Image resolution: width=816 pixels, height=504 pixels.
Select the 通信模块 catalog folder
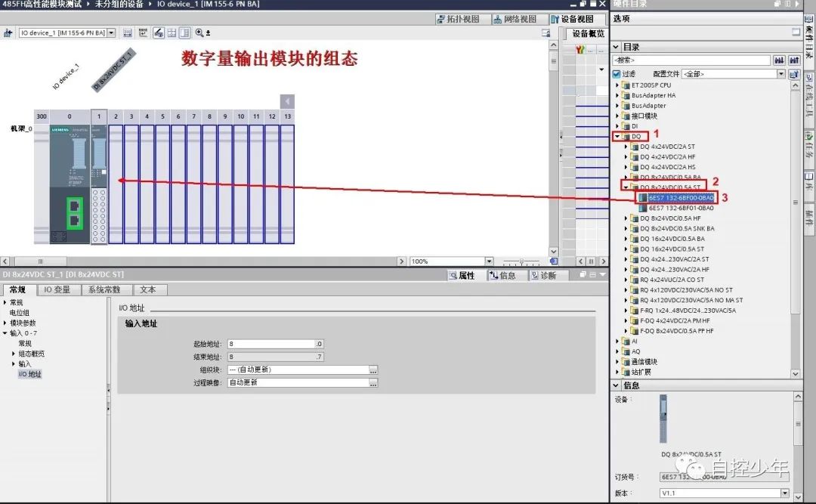click(x=644, y=362)
